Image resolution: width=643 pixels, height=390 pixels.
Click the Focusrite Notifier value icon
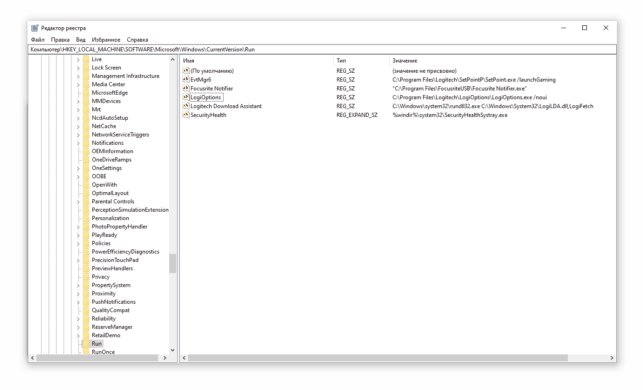(186, 88)
